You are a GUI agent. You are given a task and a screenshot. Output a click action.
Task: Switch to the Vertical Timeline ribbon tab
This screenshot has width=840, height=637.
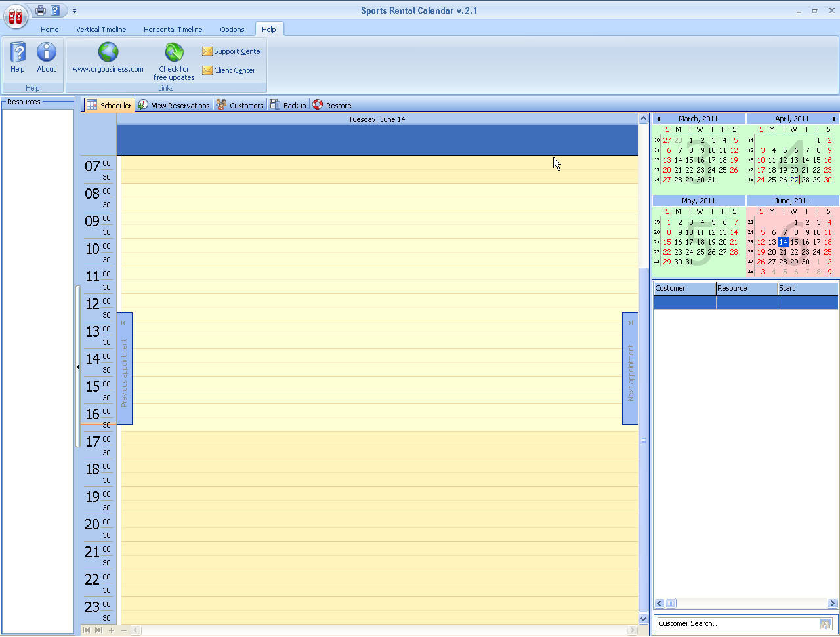[x=101, y=29]
